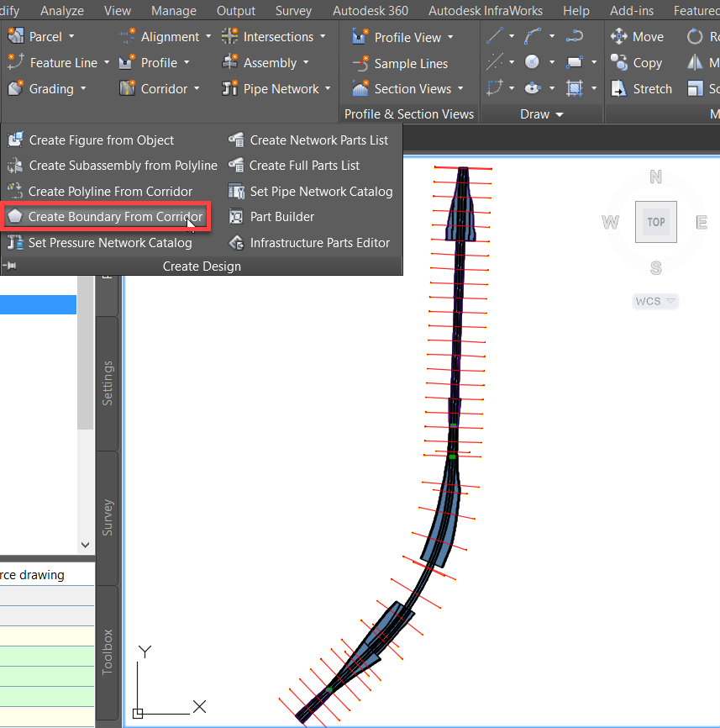Viewport: 720px width, 728px height.
Task: Click the panel scrollbar down arrow
Action: pos(85,545)
